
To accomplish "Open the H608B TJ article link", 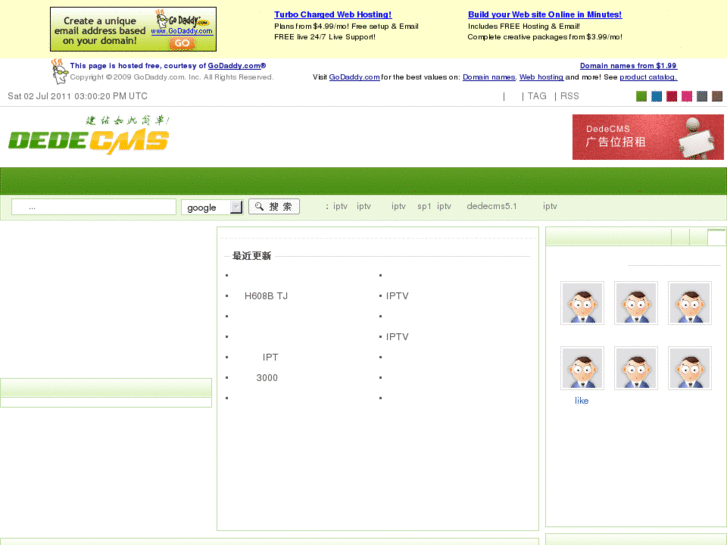I will [x=266, y=296].
